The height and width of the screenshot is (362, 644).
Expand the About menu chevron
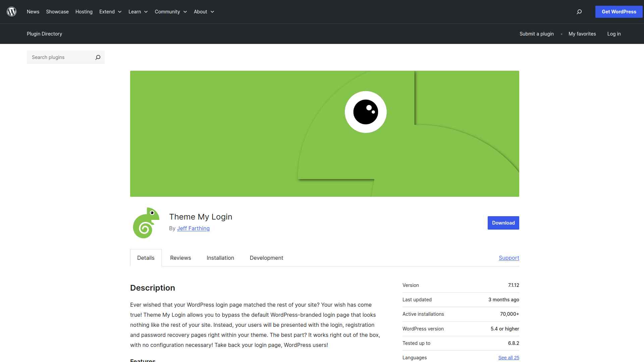coord(212,12)
